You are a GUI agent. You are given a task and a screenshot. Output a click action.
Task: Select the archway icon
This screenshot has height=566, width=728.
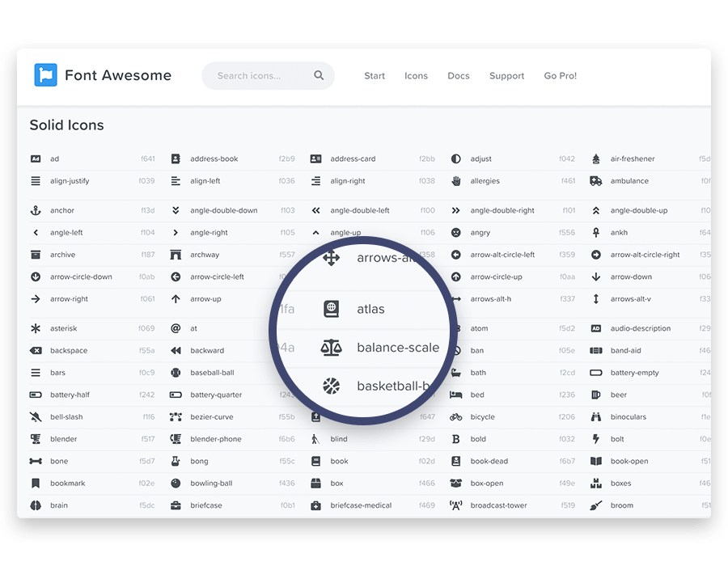coord(176,255)
